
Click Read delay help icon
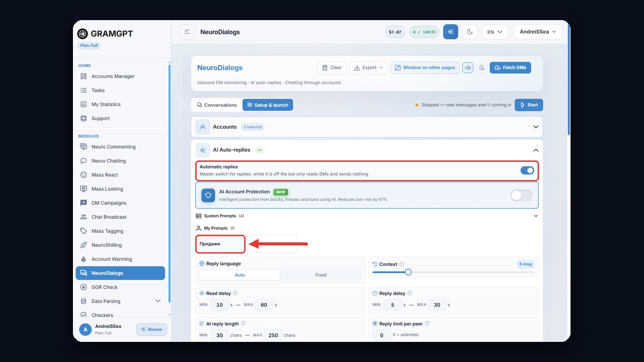[235, 293]
